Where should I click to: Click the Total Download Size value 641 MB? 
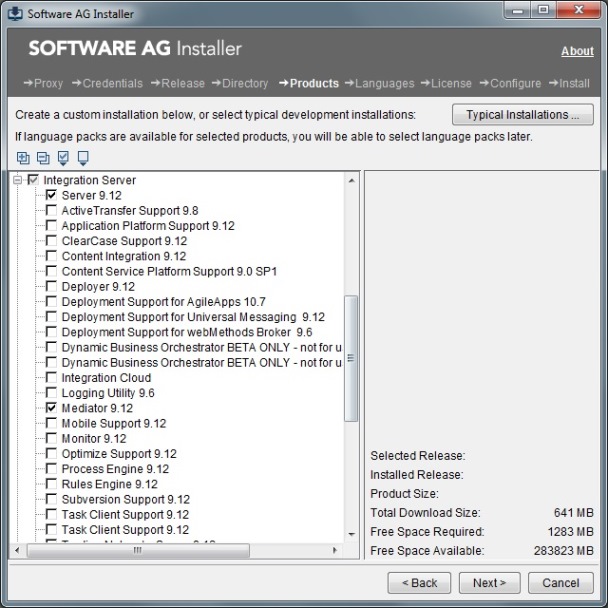pos(573,513)
